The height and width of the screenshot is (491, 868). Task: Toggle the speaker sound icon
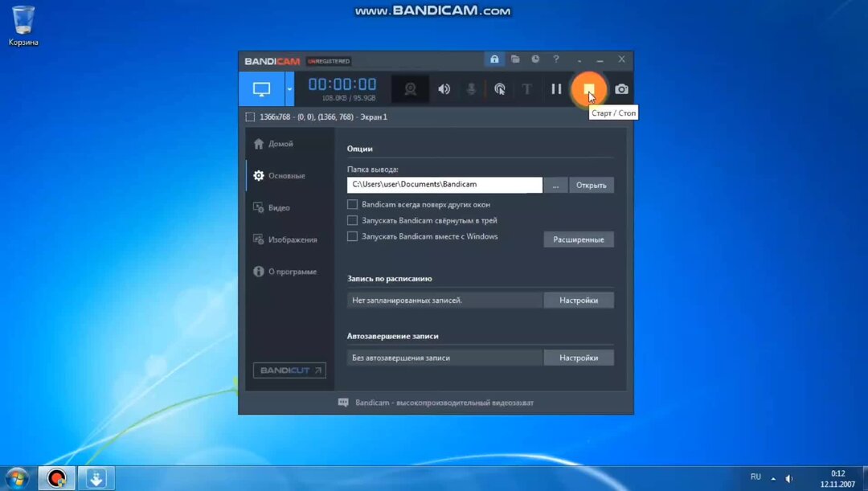click(444, 89)
